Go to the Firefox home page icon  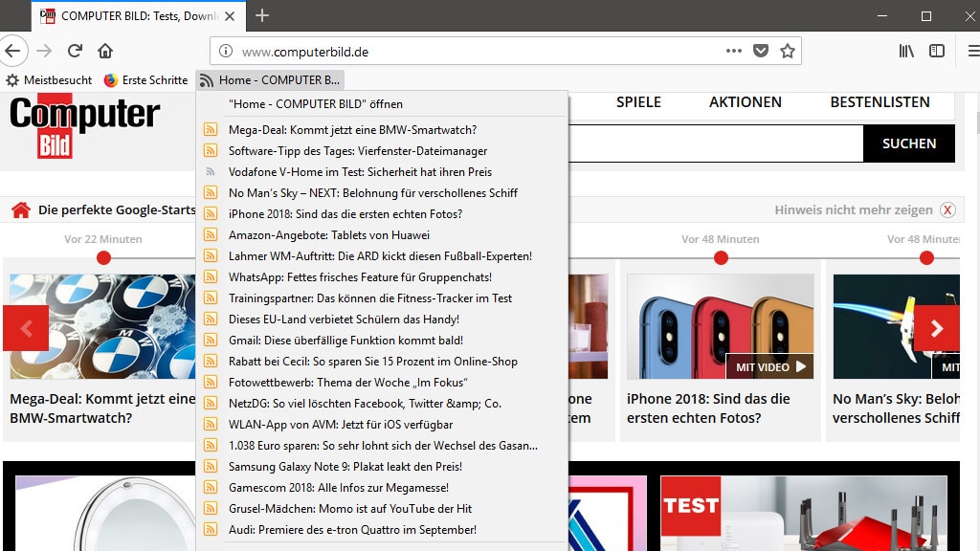pos(105,51)
